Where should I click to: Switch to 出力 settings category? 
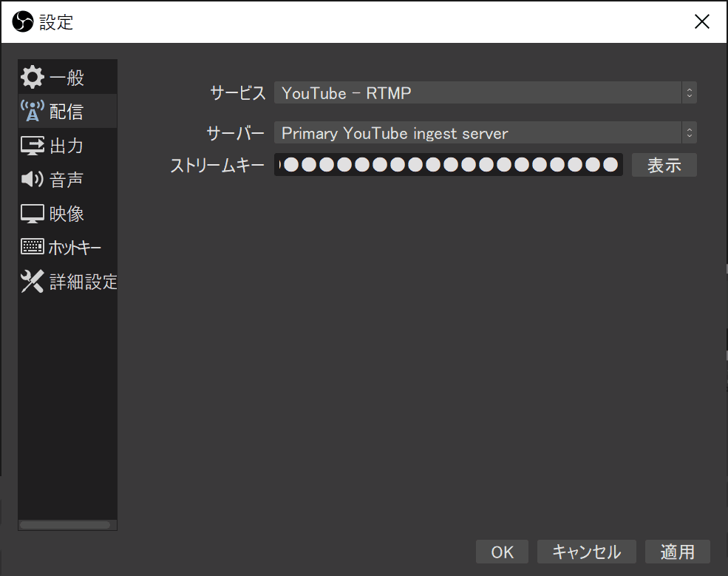[x=68, y=146]
